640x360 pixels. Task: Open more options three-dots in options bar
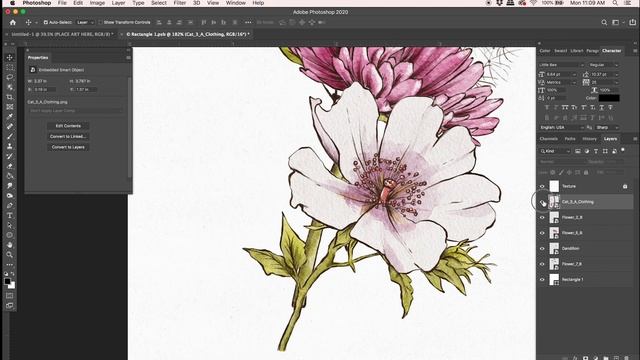(x=248, y=22)
